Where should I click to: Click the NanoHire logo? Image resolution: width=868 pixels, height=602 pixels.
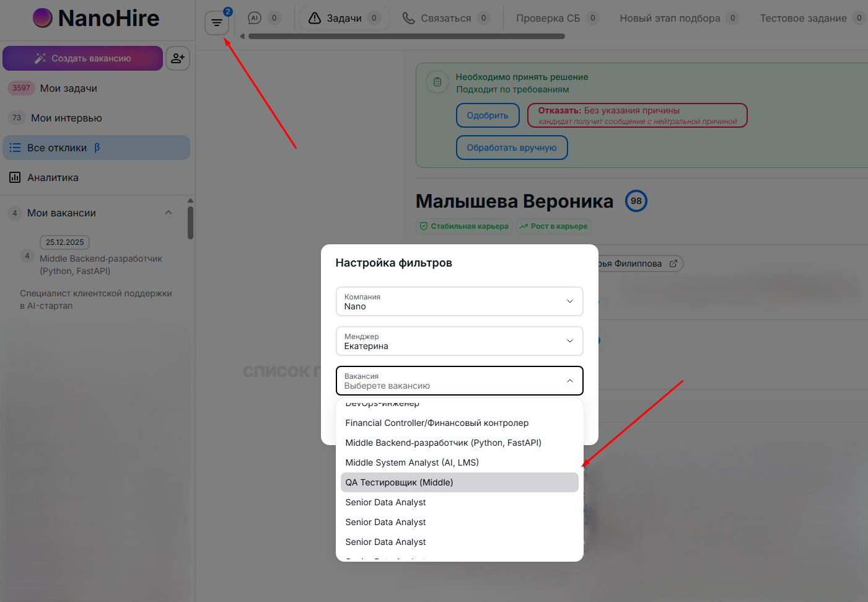point(96,18)
